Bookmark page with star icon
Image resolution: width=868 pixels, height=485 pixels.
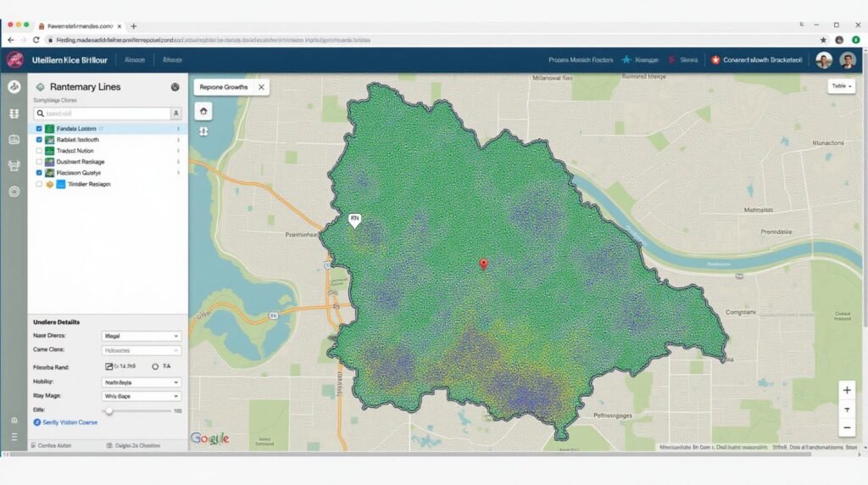[823, 40]
